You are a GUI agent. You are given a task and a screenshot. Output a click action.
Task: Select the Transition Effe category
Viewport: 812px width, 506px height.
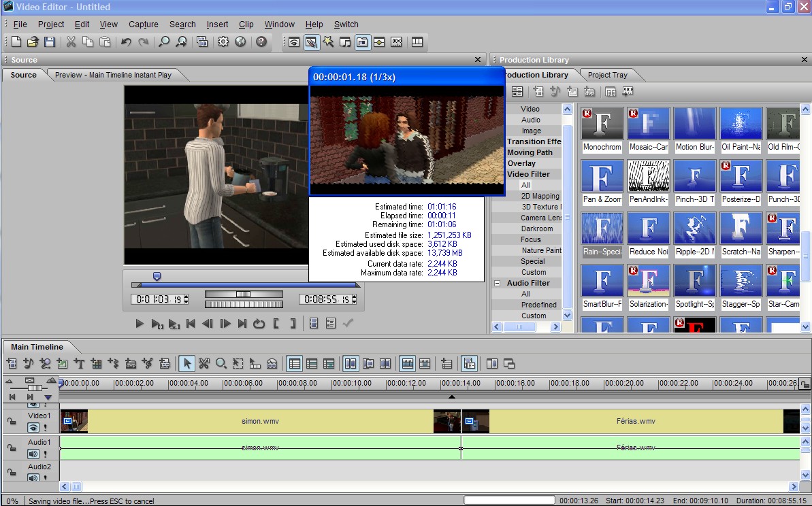pyautogui.click(x=534, y=141)
